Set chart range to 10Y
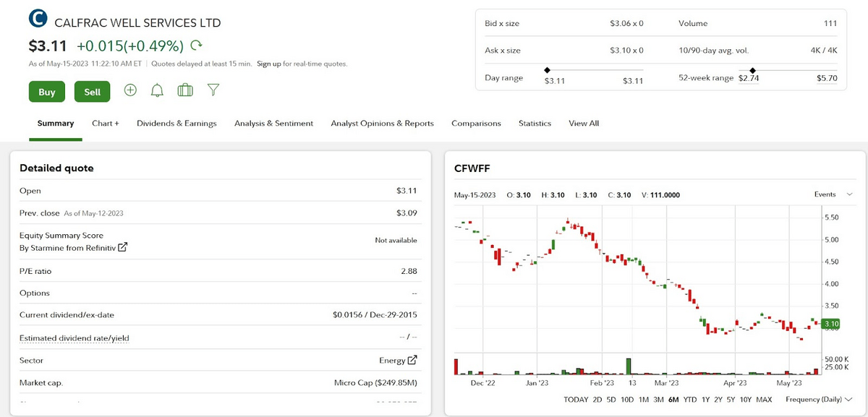Viewport: 868px width, 417px height. pyautogui.click(x=745, y=400)
